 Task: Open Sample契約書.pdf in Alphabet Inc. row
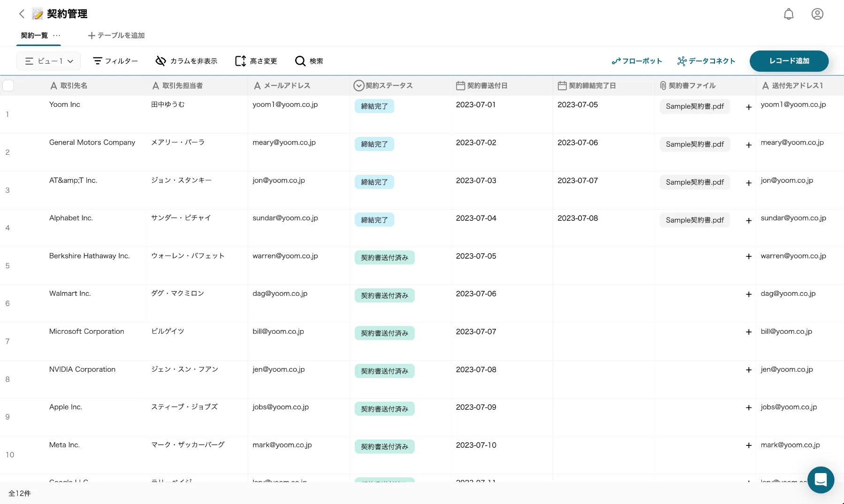coord(695,220)
